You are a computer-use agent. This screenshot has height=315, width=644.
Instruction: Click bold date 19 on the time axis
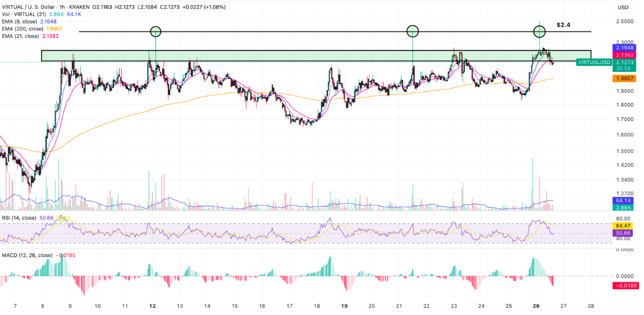[345, 306]
